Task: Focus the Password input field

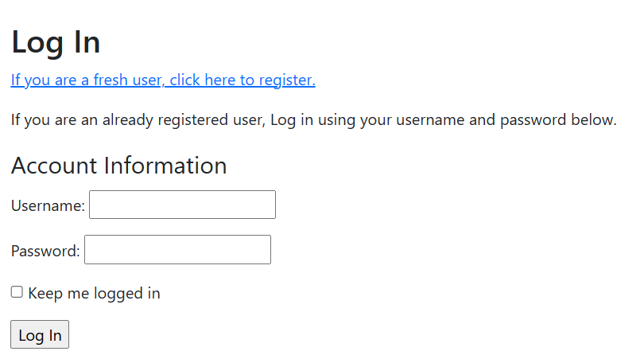Action: [177, 249]
